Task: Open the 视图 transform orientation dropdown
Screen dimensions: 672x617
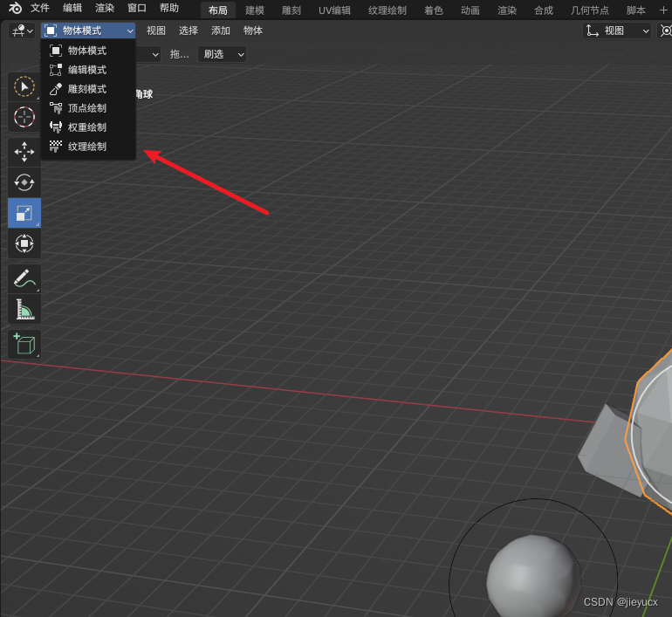Action: pos(617,31)
